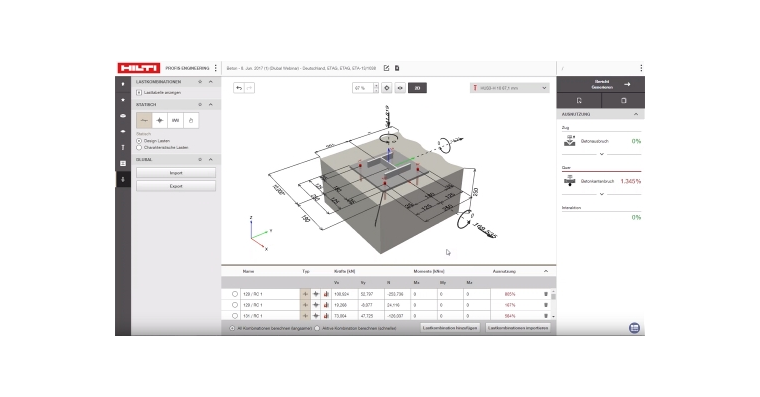The width and height of the screenshot is (760, 397).
Task: Undo the last action
Action: point(239,88)
